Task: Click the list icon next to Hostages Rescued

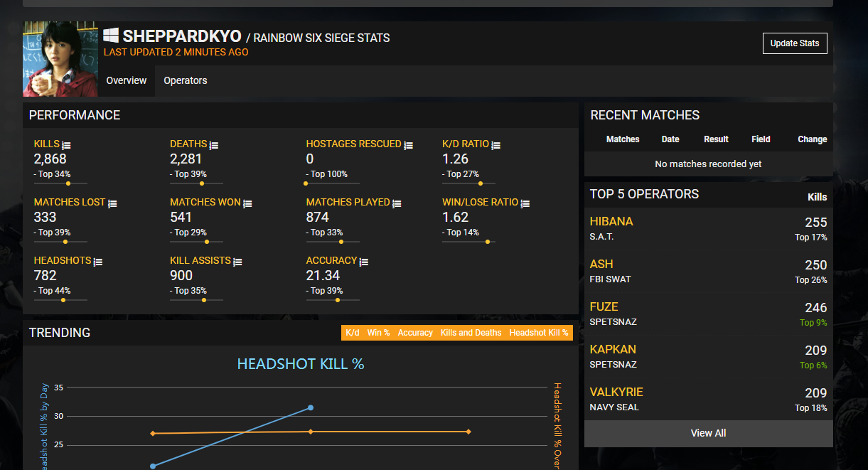Action: coord(409,145)
